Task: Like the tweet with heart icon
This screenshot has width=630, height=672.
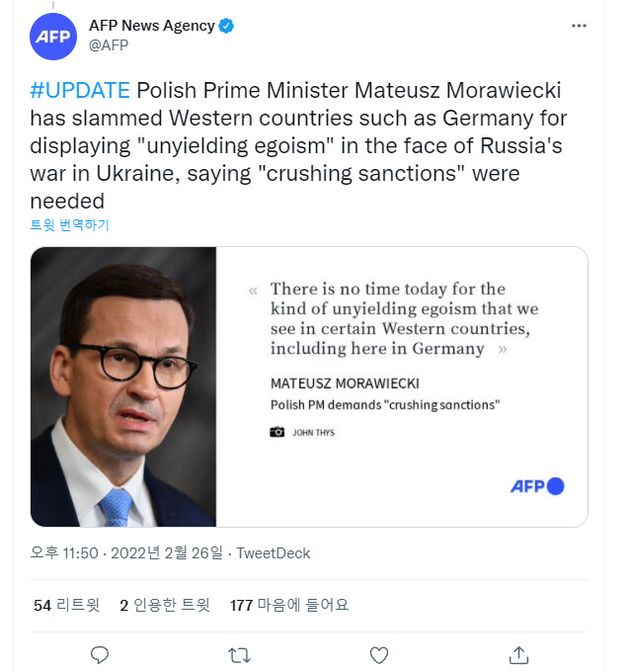Action: (378, 654)
